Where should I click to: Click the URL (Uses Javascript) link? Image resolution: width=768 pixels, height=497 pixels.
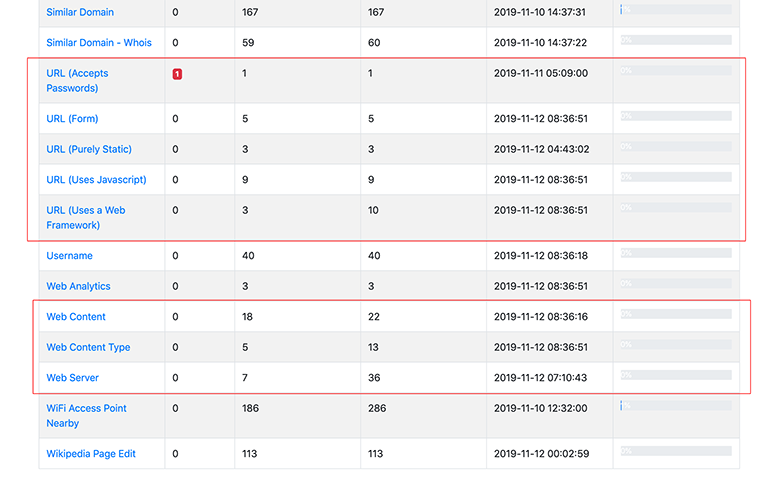(x=96, y=180)
